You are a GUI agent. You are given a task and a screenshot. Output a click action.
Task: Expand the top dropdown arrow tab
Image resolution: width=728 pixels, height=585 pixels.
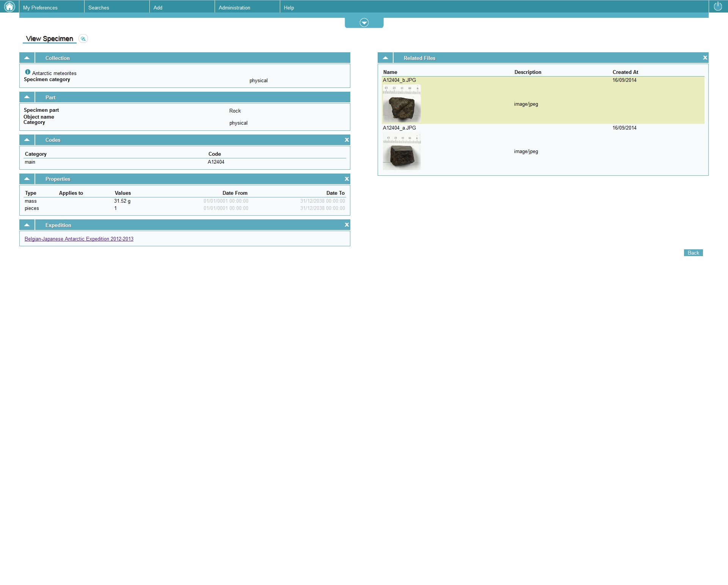coord(364,23)
